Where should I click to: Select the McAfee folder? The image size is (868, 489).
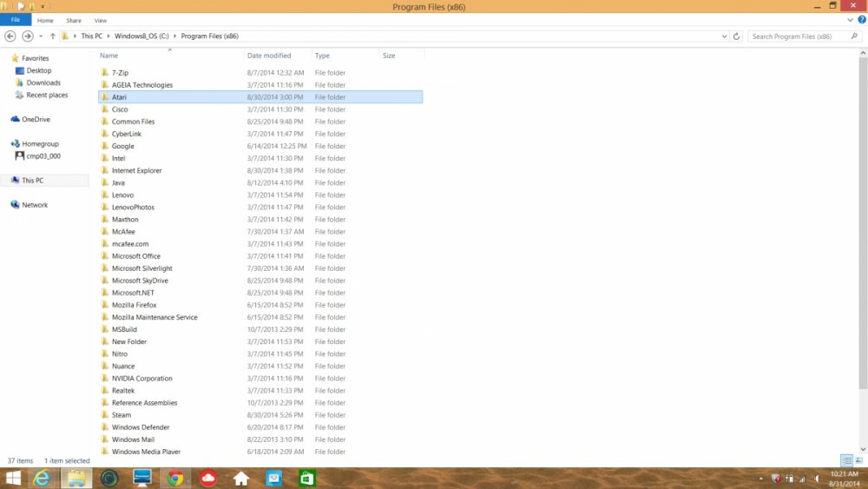(123, 231)
